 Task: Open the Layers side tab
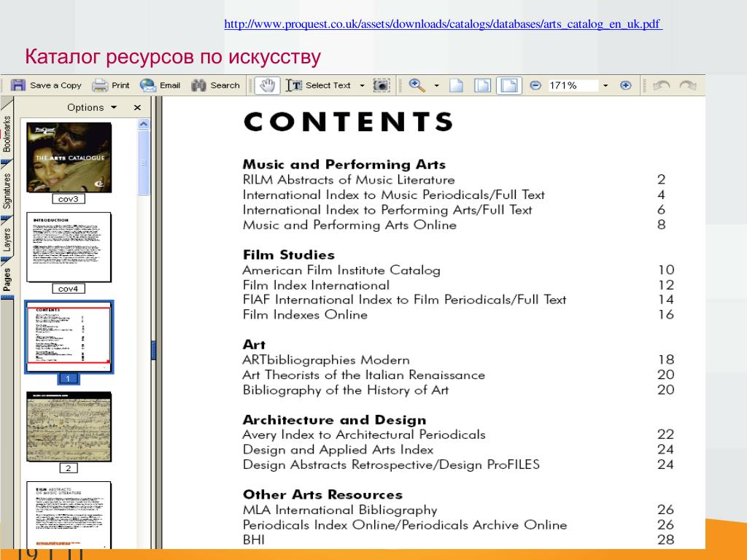(x=7, y=239)
